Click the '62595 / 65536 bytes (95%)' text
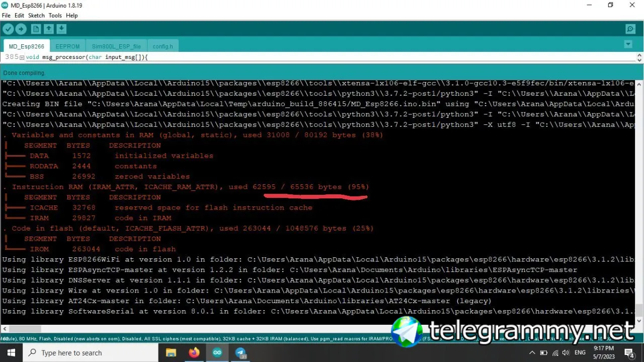Image resolution: width=644 pixels, height=362 pixels. click(x=310, y=187)
